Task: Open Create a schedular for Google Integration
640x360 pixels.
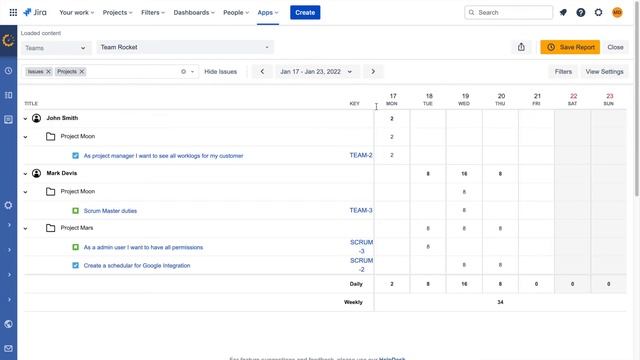Action: click(x=137, y=265)
